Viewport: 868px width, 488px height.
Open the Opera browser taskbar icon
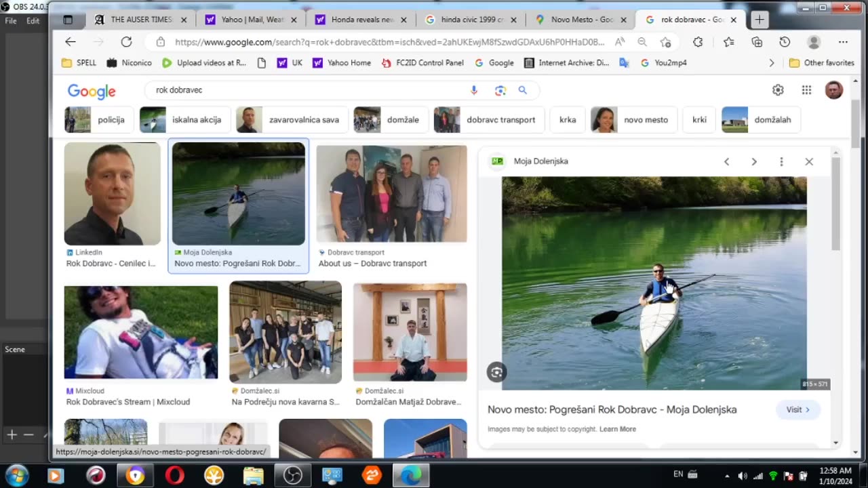(174, 476)
